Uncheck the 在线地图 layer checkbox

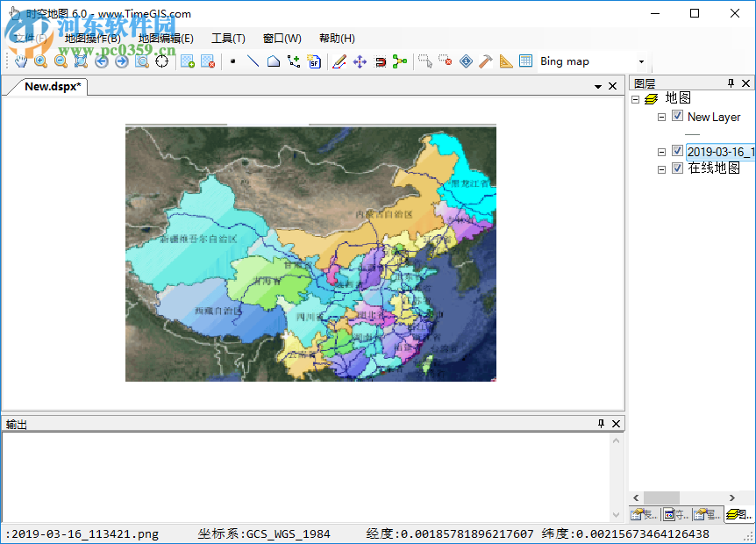677,168
